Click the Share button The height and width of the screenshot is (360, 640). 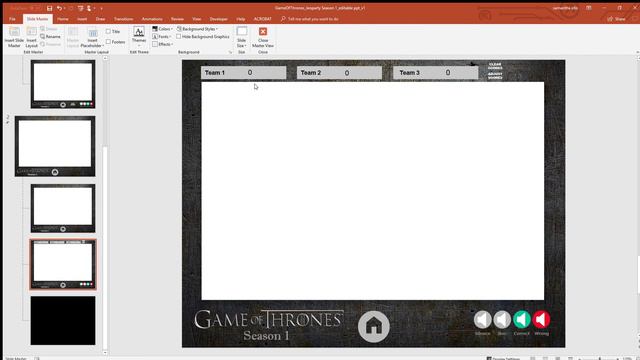[x=616, y=19]
